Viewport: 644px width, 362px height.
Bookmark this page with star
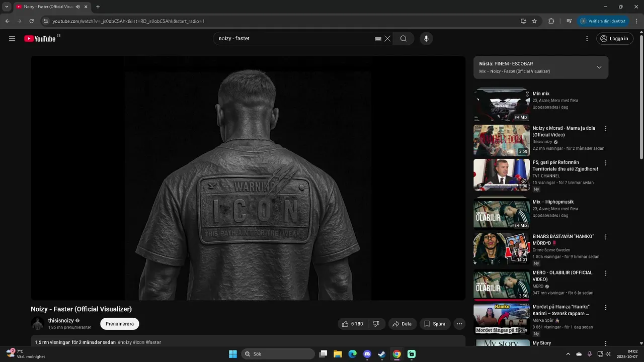[x=534, y=21]
